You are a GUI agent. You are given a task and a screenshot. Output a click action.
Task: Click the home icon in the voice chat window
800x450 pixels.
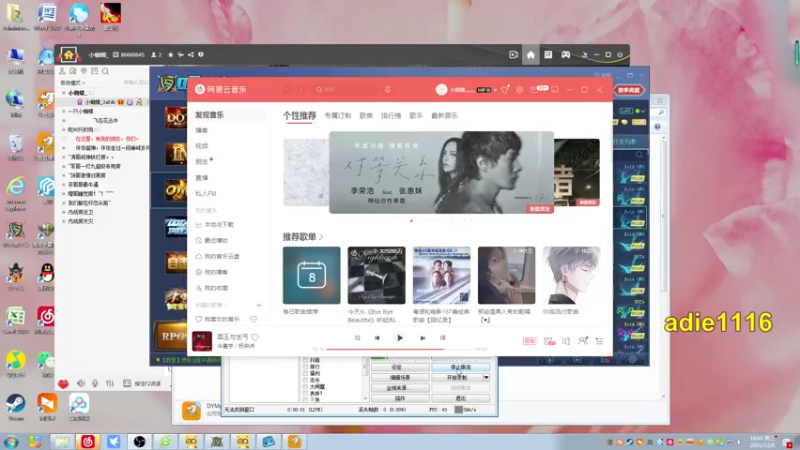pyautogui.click(x=531, y=55)
